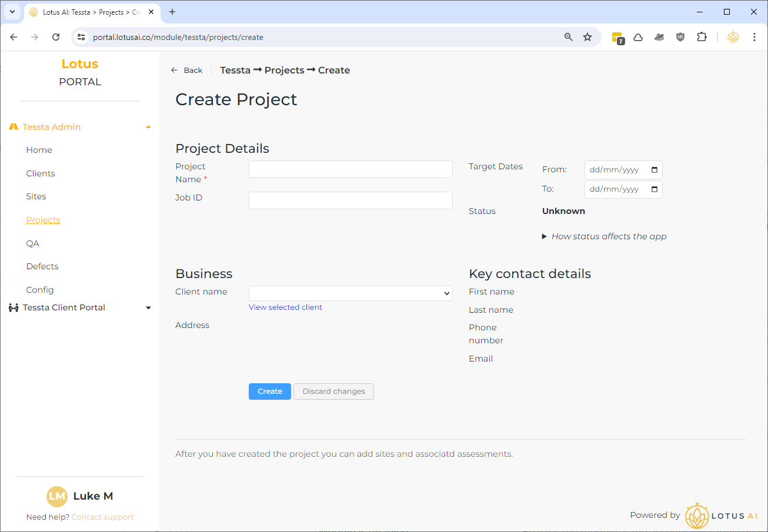The height and width of the screenshot is (532, 768).
Task: Click the LM user avatar
Action: [x=57, y=496]
